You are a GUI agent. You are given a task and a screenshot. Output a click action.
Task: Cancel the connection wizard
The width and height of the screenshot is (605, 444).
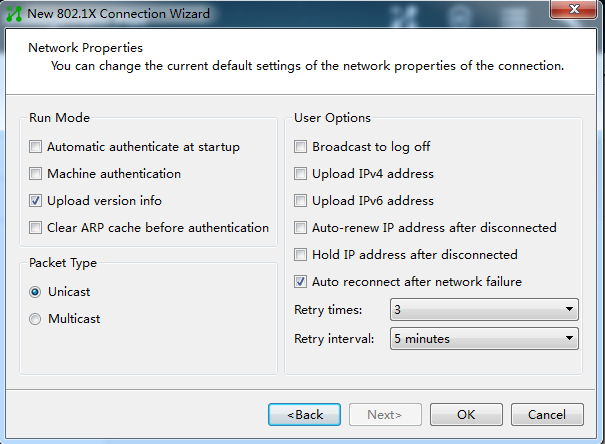coord(547,415)
